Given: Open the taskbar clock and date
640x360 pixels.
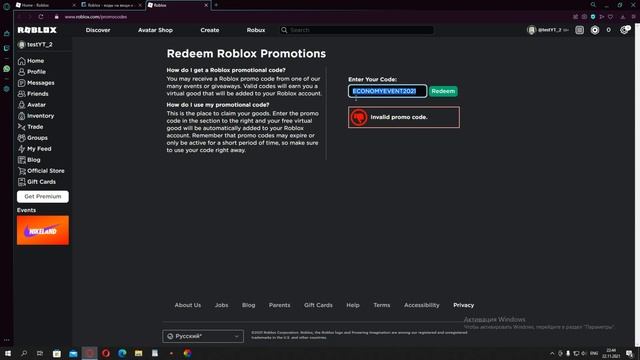Looking at the screenshot, I should (611, 353).
